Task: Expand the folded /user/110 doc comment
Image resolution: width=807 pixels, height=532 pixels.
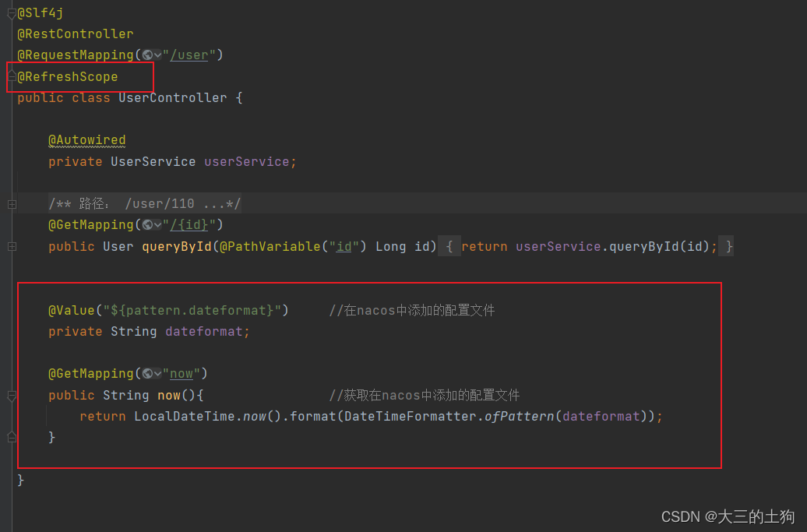Action: click(x=12, y=204)
